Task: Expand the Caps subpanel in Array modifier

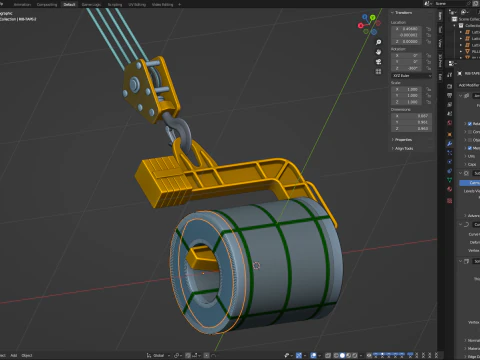Action: [x=471, y=164]
